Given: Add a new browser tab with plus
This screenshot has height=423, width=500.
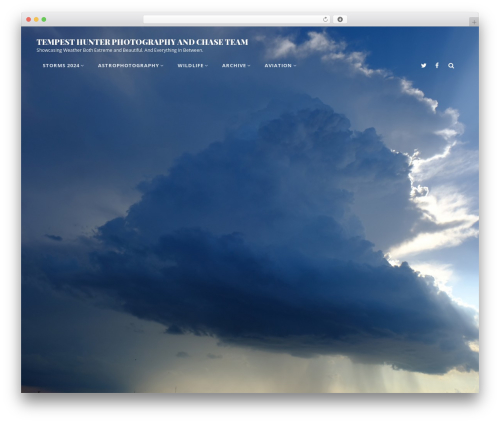Looking at the screenshot, I should click(x=474, y=22).
